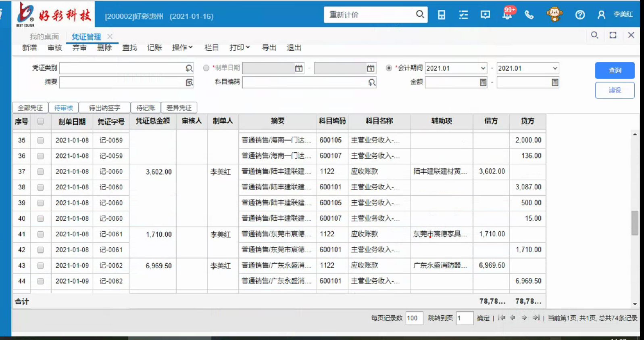Click the 审核 menu item

tap(55, 48)
